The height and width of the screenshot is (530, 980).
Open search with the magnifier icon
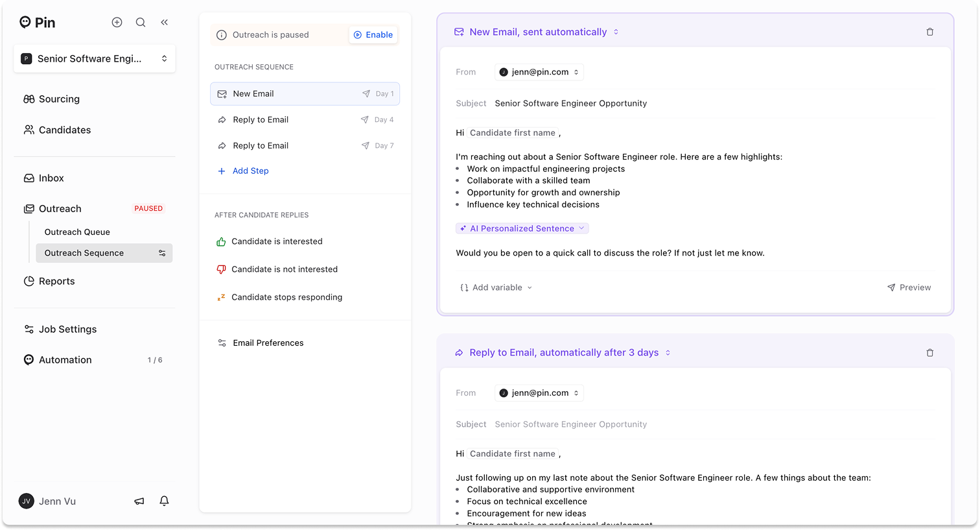[x=141, y=22]
